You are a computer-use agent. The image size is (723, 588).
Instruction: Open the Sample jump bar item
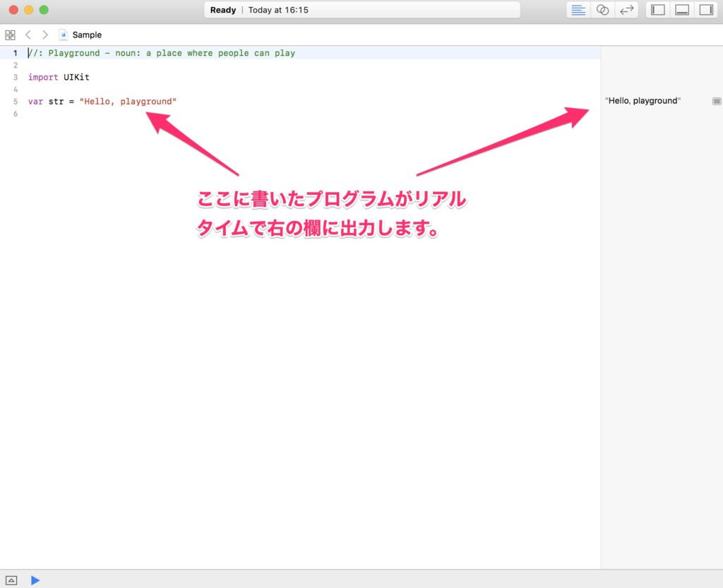click(87, 35)
